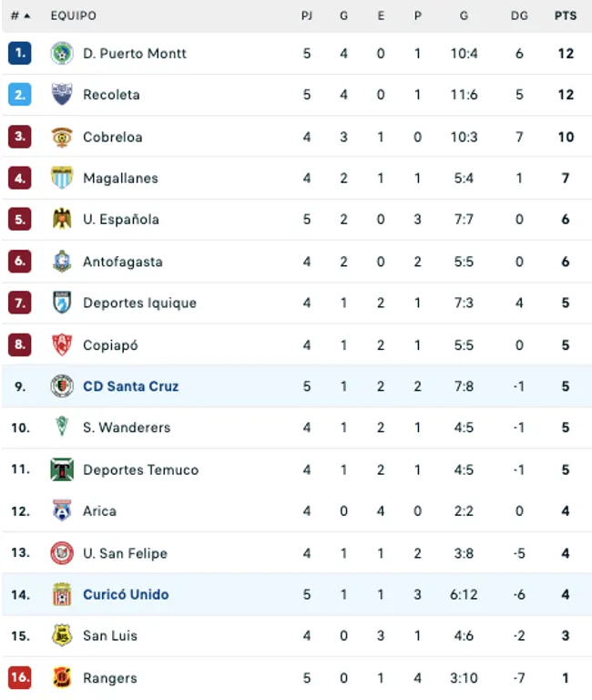Click the Magallanes striped crest
This screenshot has width=592, height=700.
point(62,179)
